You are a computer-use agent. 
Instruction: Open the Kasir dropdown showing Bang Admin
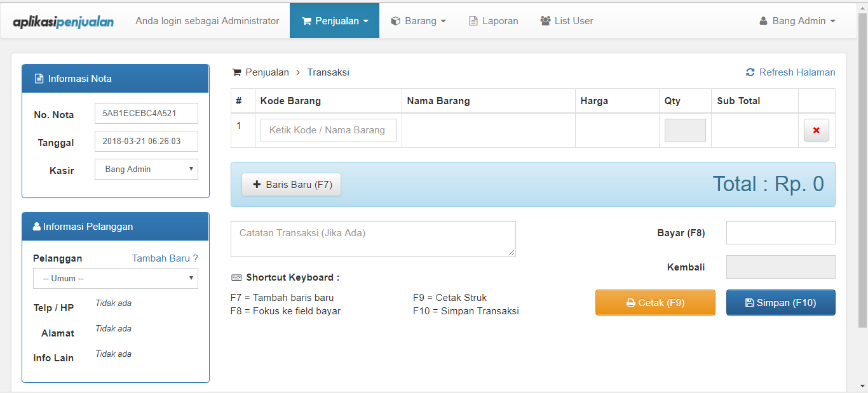(x=146, y=169)
